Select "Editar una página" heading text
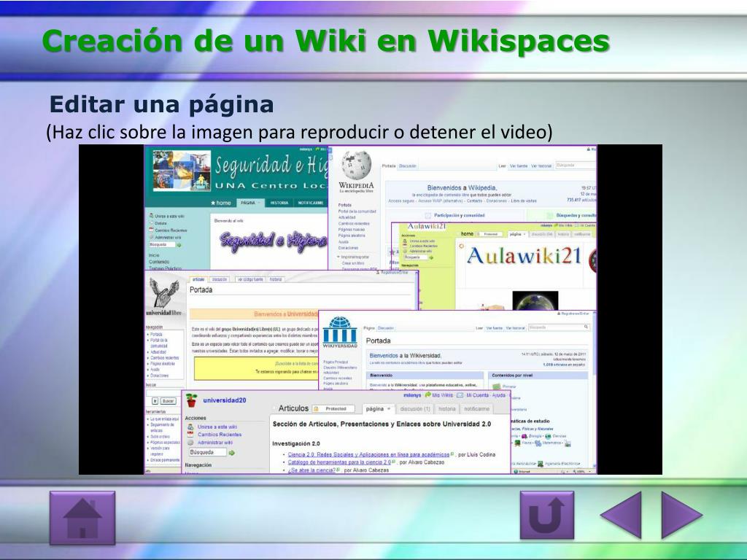Screen dimensions: 747x560 coord(161,105)
